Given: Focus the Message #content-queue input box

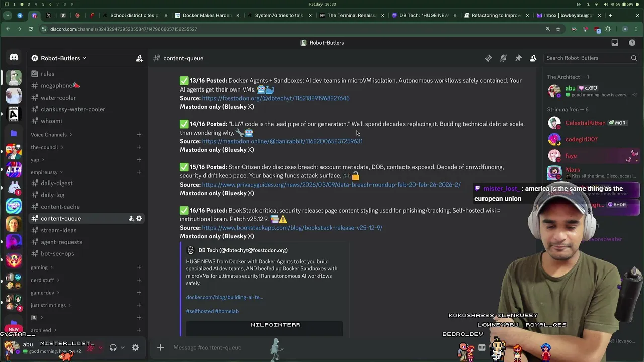Looking at the screenshot, I should pyautogui.click(x=312, y=347).
